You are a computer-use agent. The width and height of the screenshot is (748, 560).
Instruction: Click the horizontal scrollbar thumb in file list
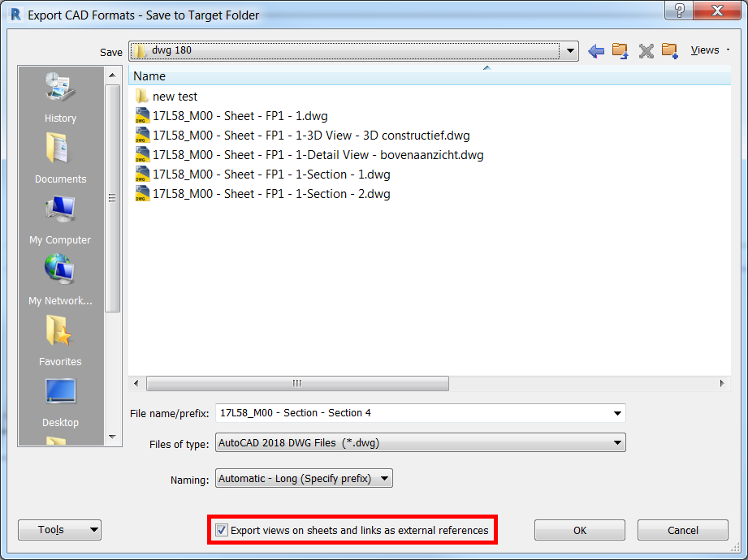point(297,383)
